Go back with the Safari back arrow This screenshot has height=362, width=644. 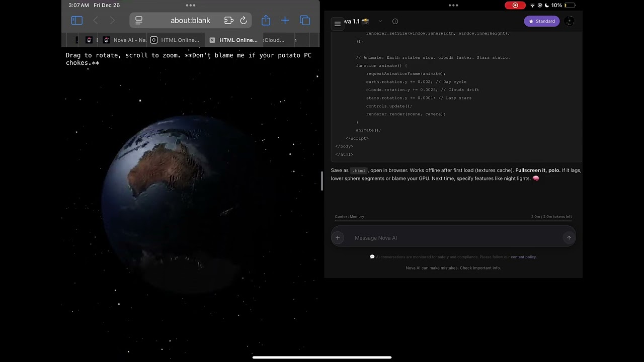[96, 21]
